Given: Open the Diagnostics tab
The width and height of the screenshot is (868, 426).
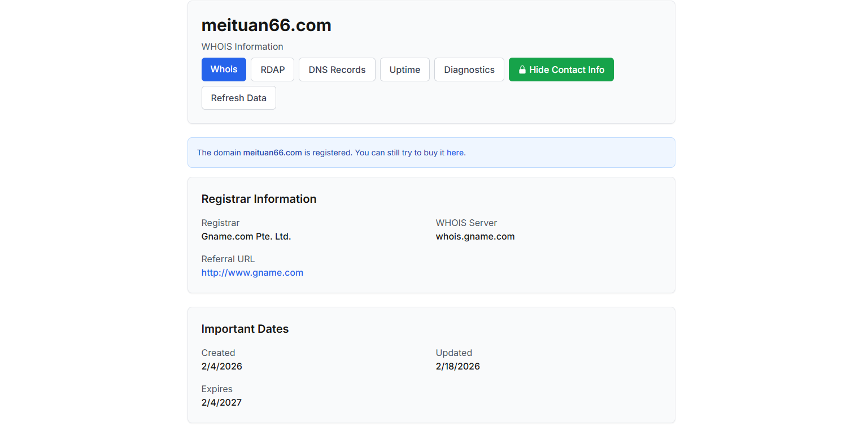Looking at the screenshot, I should point(469,69).
